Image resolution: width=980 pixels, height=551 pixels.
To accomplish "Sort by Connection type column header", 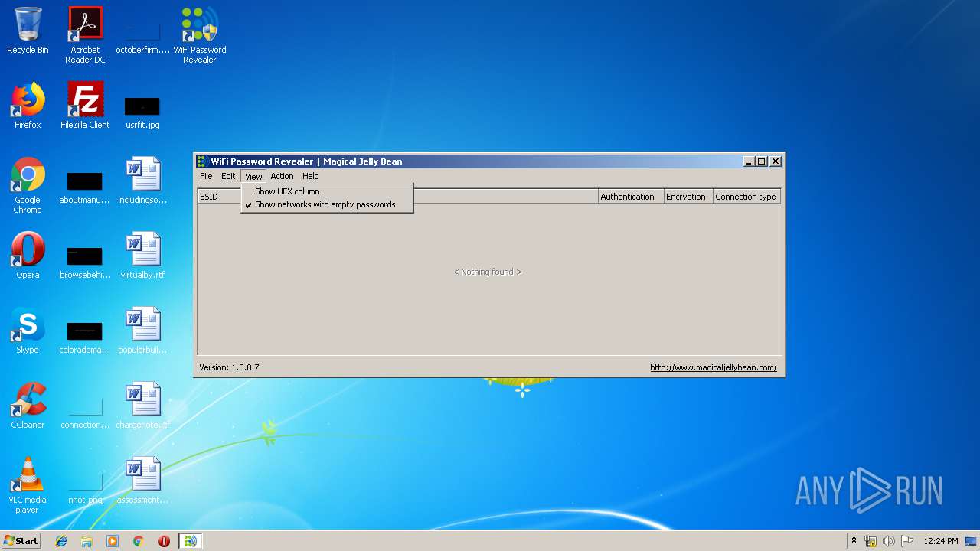I will click(x=746, y=197).
